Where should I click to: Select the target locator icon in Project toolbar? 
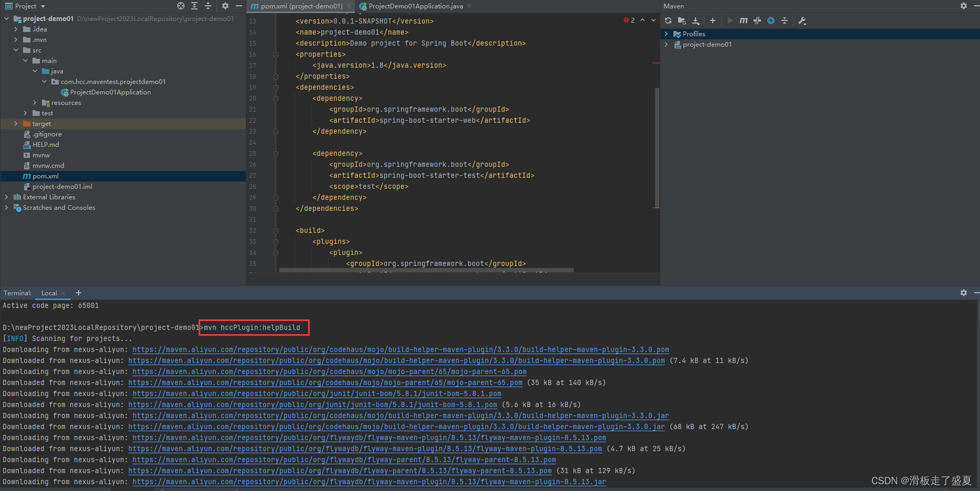coord(180,6)
